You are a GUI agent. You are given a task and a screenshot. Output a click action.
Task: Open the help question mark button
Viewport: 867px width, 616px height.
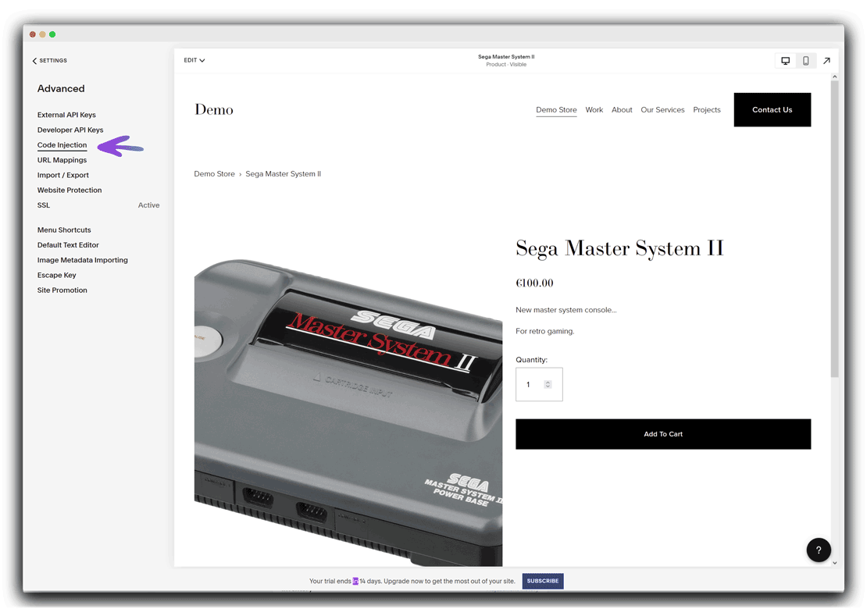pos(819,550)
